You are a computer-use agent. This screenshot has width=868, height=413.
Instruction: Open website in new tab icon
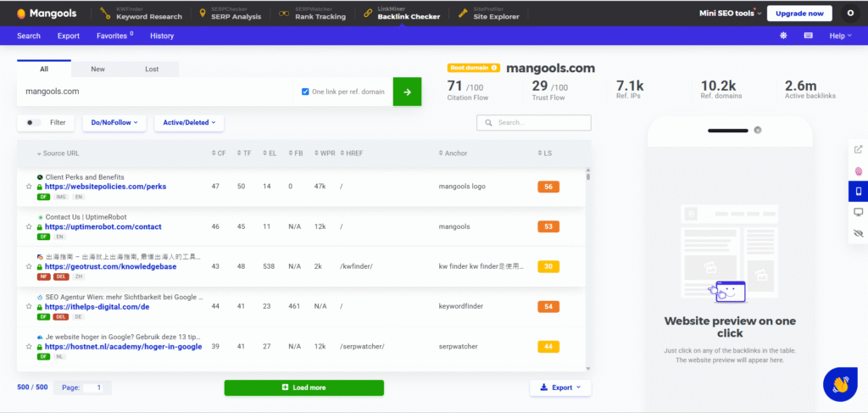pyautogui.click(x=858, y=149)
